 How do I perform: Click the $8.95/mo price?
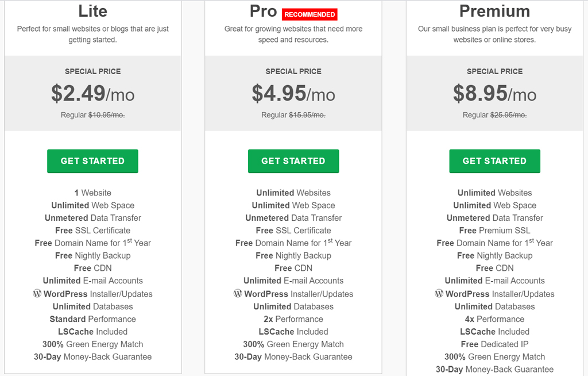point(494,93)
